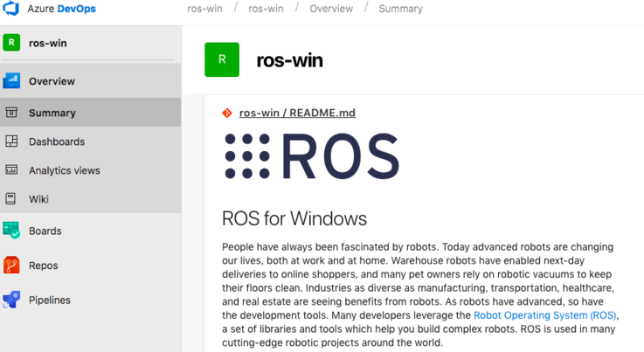
Task: Follow the Robot Operating System (ROS) link
Action: tap(545, 315)
